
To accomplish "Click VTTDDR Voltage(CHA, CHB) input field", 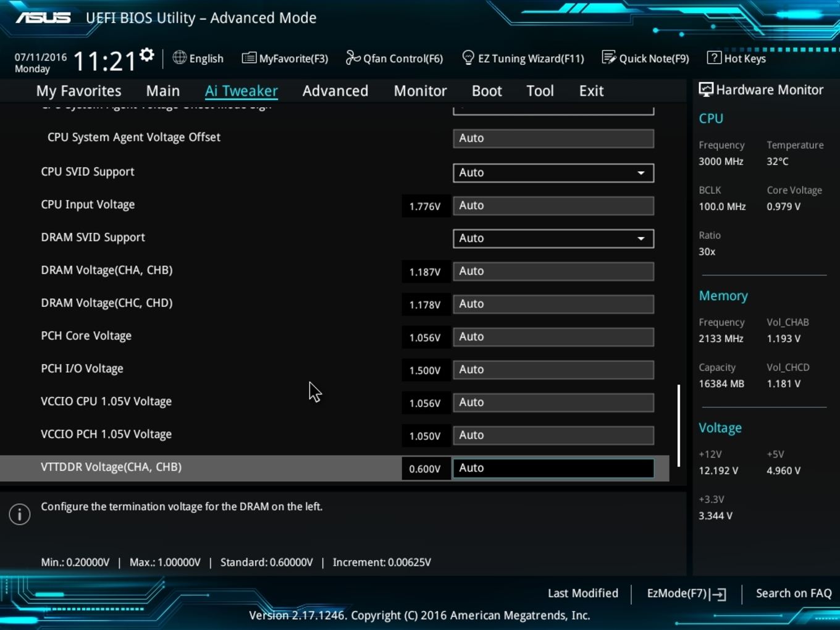I will click(553, 468).
